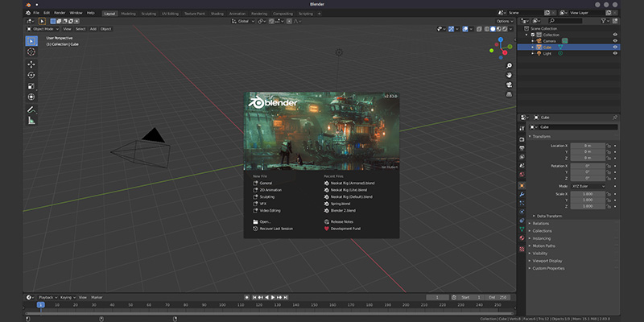
Task: Expand the Cube item in outliner
Action: click(x=533, y=47)
